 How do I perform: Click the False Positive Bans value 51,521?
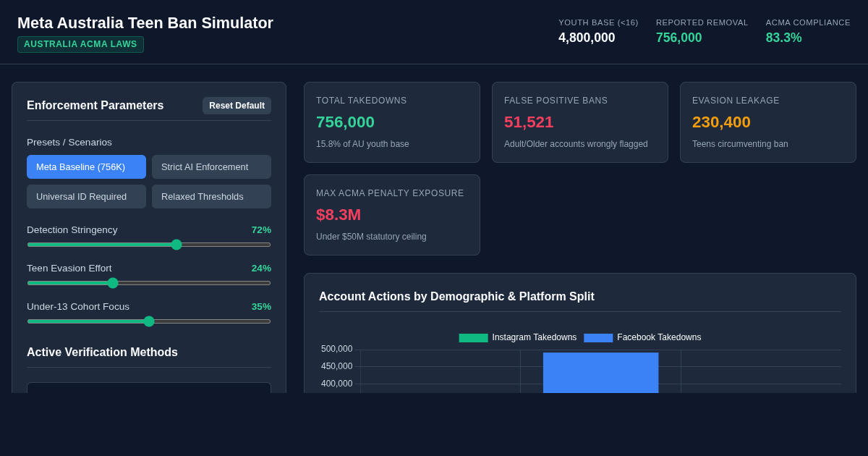pos(529,122)
